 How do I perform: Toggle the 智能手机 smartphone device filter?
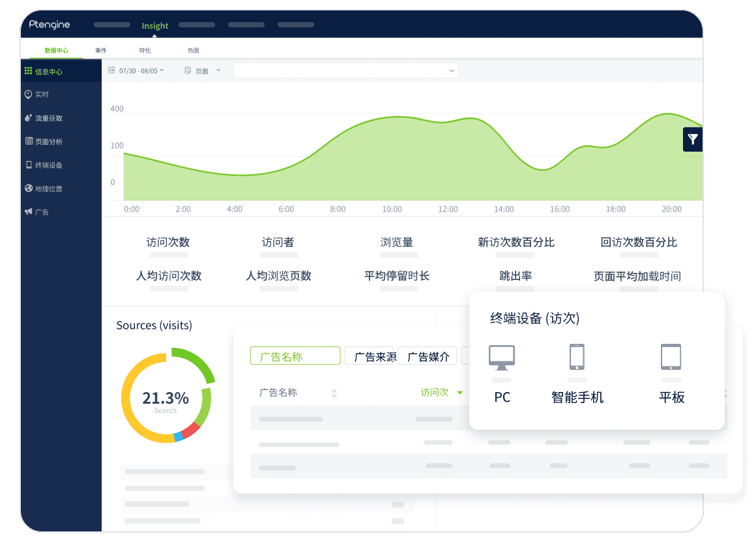(577, 357)
